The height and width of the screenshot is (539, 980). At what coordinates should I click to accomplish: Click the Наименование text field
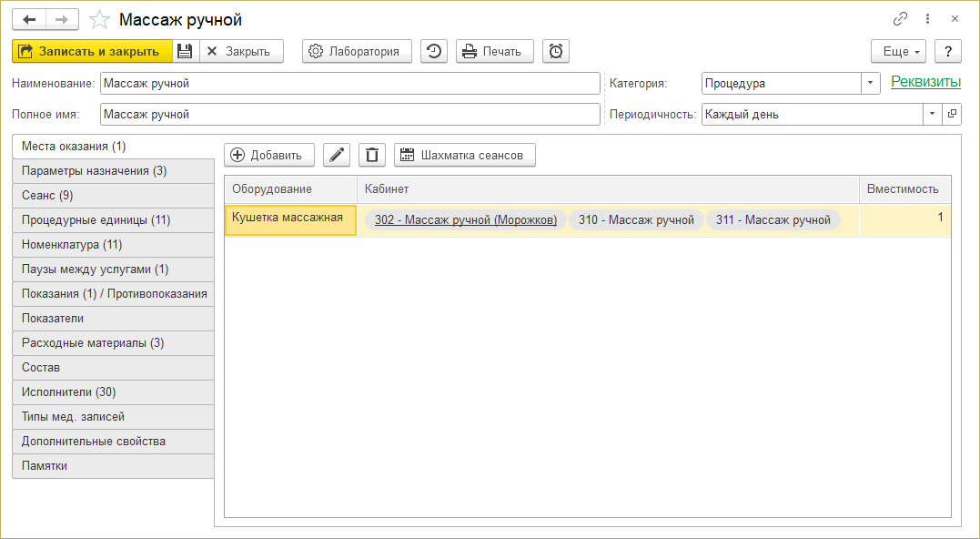point(350,83)
